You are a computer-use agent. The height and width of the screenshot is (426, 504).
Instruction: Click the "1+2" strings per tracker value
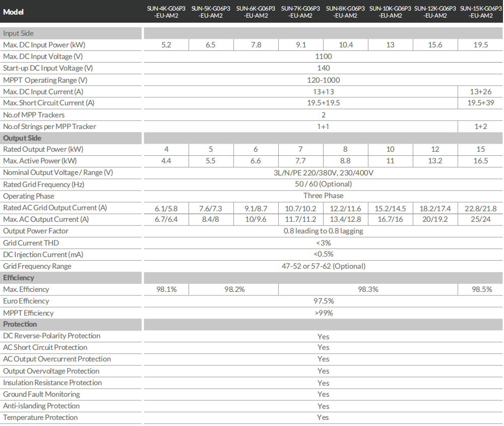tap(480, 127)
